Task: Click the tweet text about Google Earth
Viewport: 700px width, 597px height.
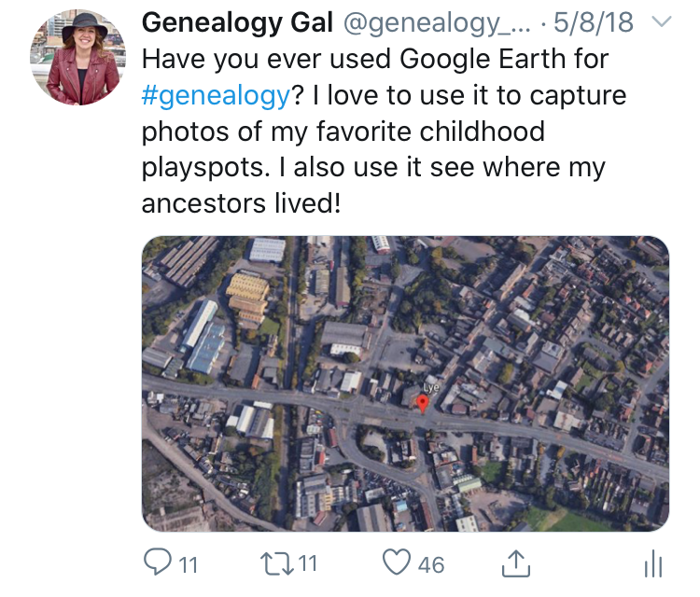Action: click(384, 132)
